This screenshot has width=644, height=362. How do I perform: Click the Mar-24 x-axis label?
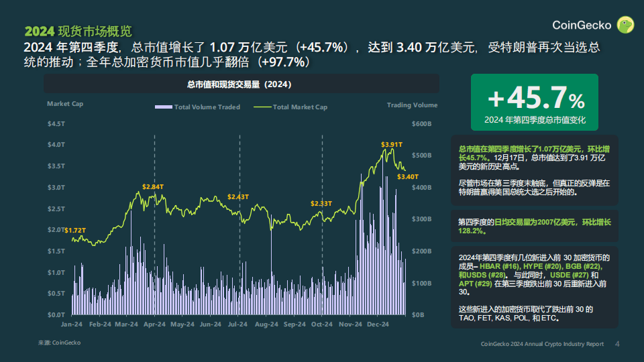(x=127, y=324)
